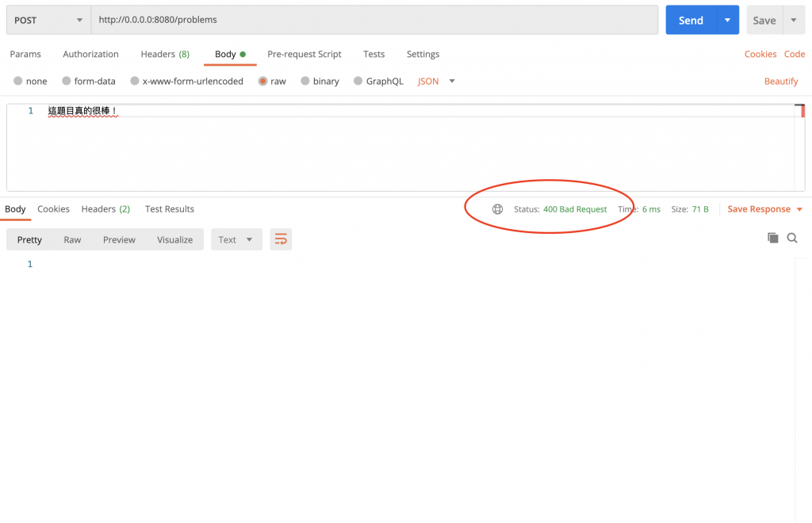812x523 pixels.
Task: Click the globe network icon beside Status
Action: (x=497, y=209)
